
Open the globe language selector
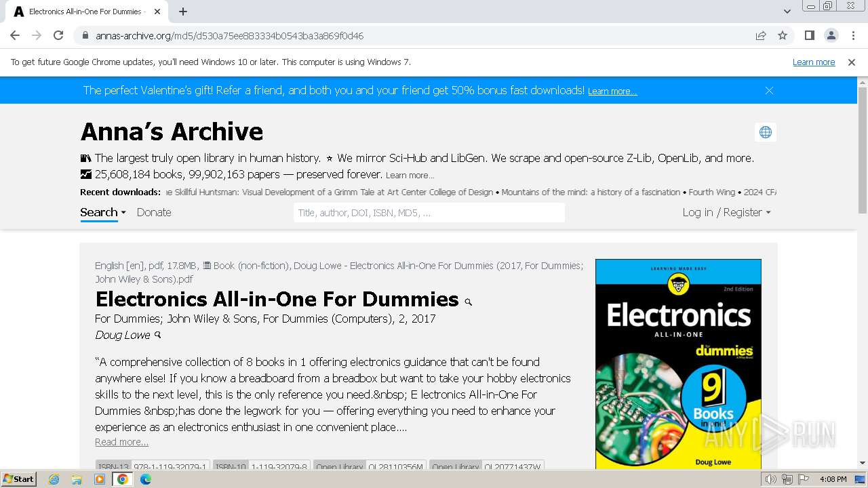tap(766, 132)
